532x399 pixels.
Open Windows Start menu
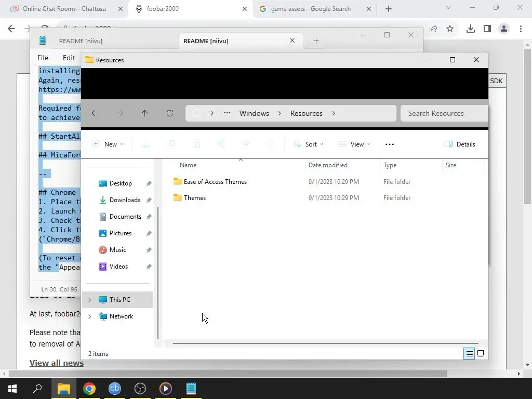point(12,389)
